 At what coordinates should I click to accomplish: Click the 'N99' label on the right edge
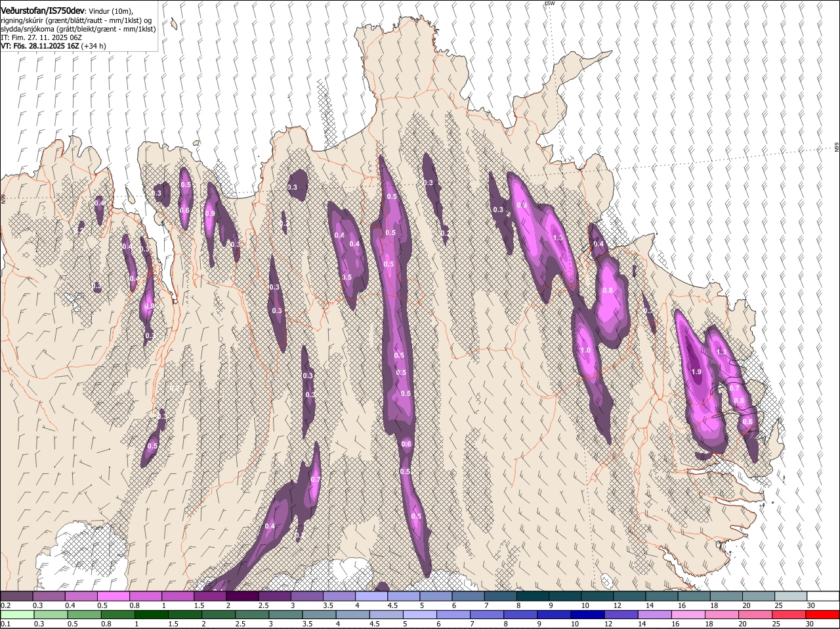point(837,148)
